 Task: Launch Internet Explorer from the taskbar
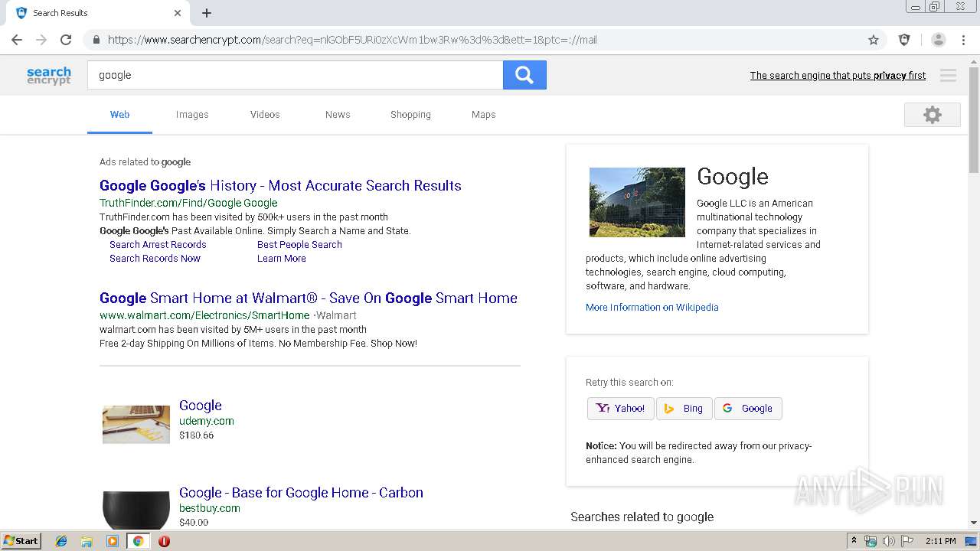tap(61, 541)
